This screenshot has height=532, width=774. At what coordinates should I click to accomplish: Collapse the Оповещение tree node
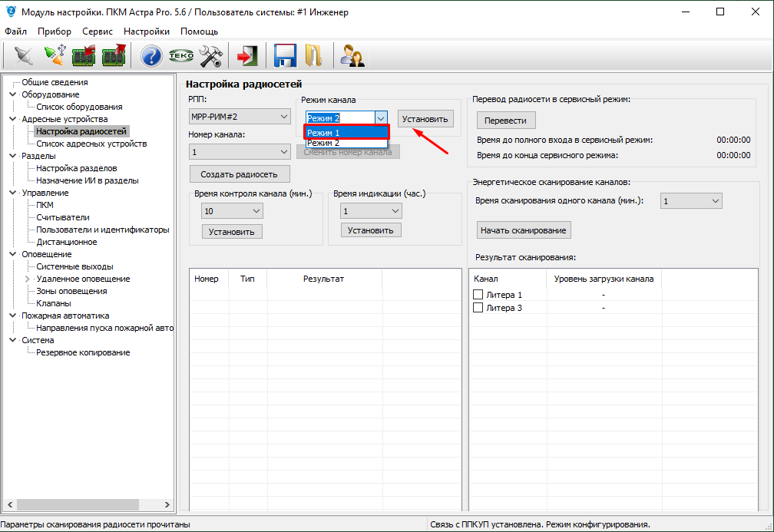pyautogui.click(x=13, y=253)
